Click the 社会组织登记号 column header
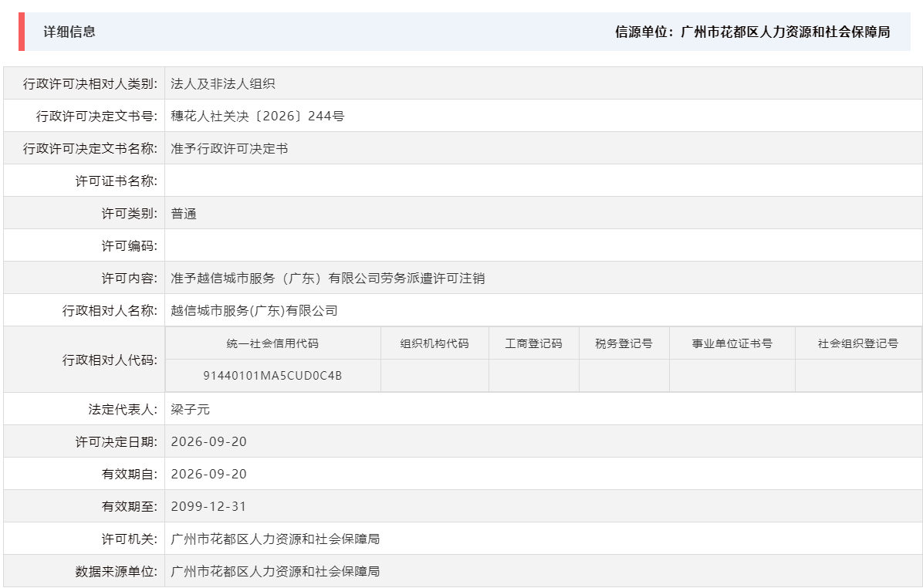The image size is (923, 588). click(857, 343)
